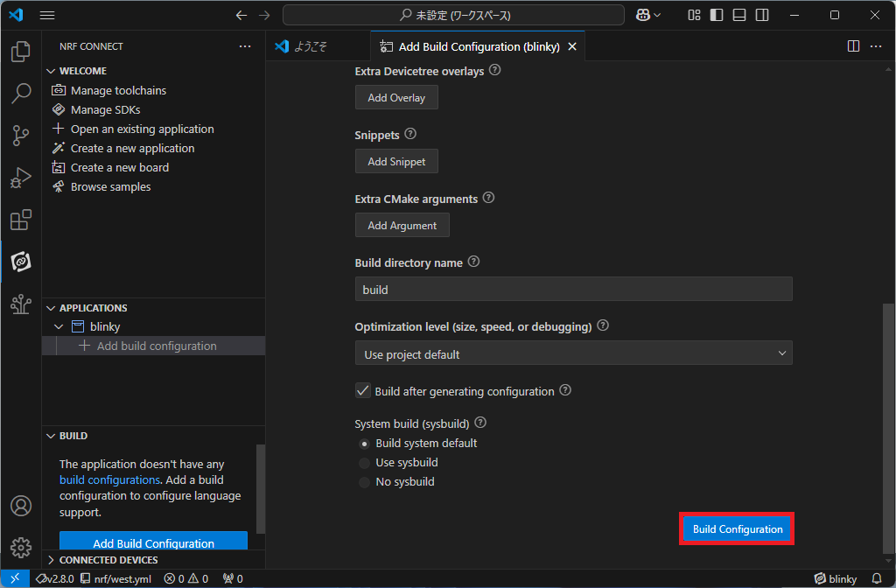
Task: Open the Optimization level dropdown
Action: pos(573,353)
